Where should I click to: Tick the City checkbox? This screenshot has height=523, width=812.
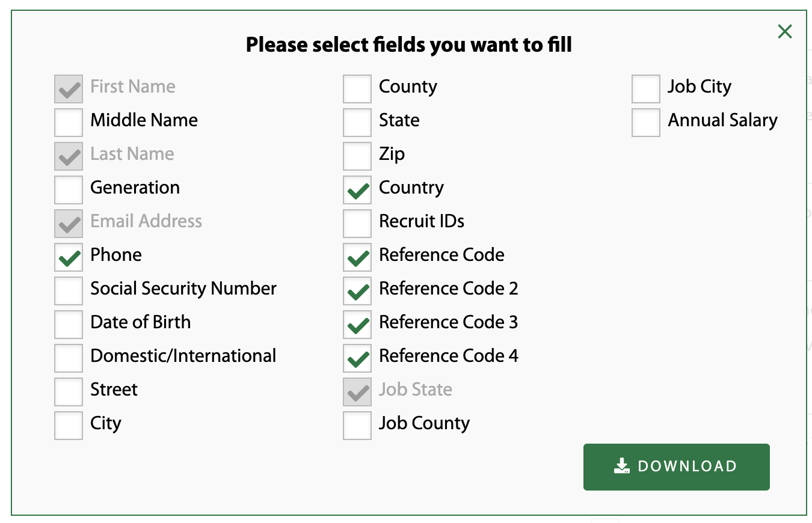69,426
